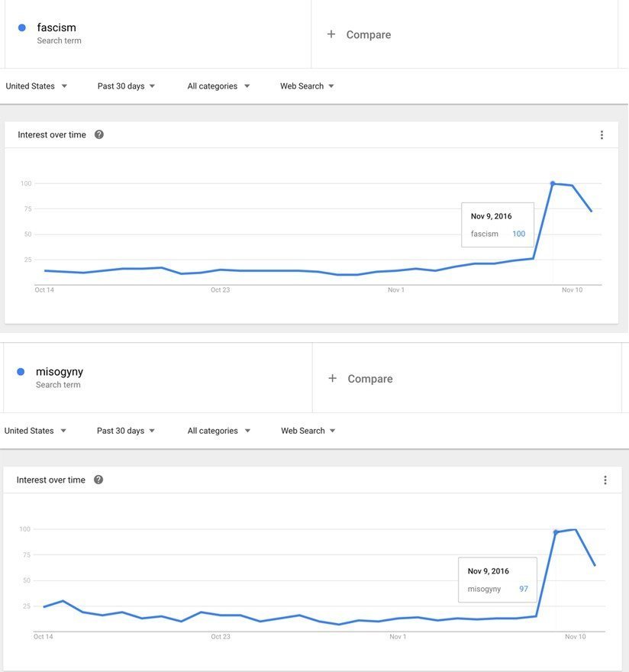Image resolution: width=629 pixels, height=672 pixels.
Task: Edit the misogyny search term
Action: click(x=60, y=372)
